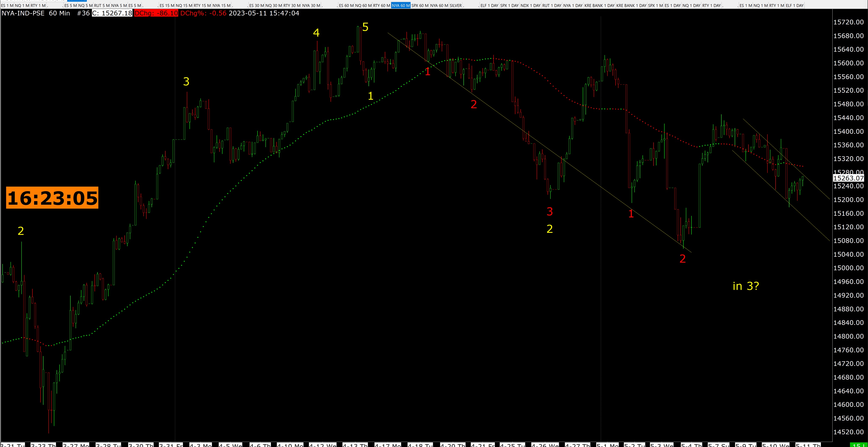Select the RUT 5 M tab
Image resolution: width=868 pixels, height=447 pixels.
(102, 5)
